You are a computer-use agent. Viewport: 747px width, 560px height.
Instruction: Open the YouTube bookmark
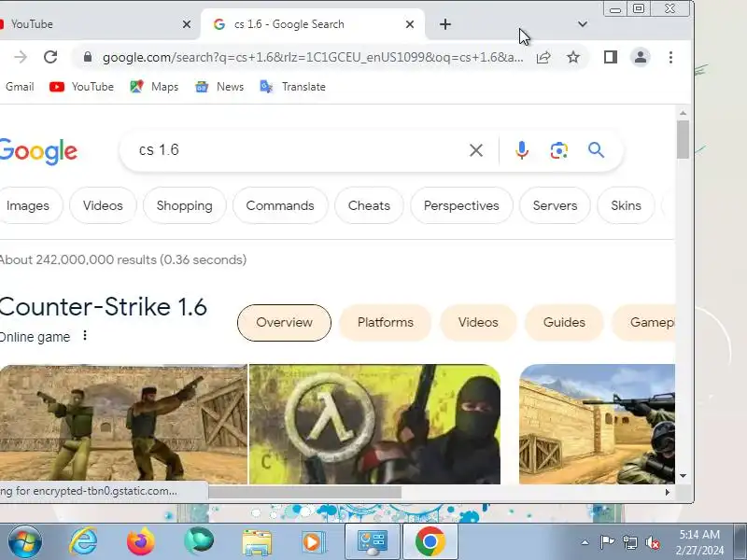click(81, 87)
